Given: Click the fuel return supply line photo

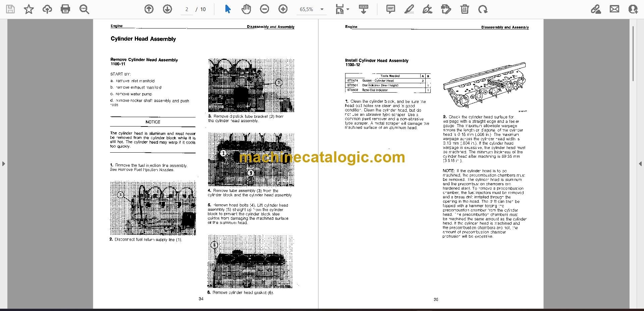Looking at the screenshot, I should pos(153,208).
